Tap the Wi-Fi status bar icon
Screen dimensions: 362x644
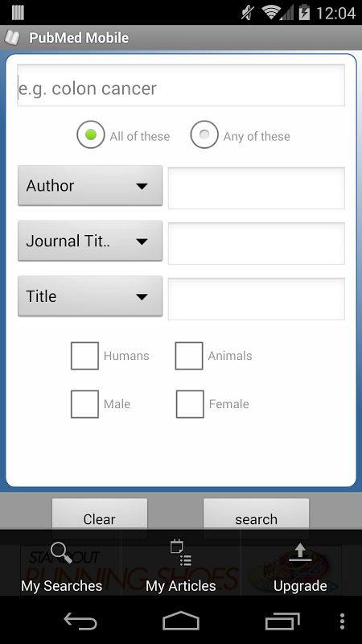coord(271,13)
